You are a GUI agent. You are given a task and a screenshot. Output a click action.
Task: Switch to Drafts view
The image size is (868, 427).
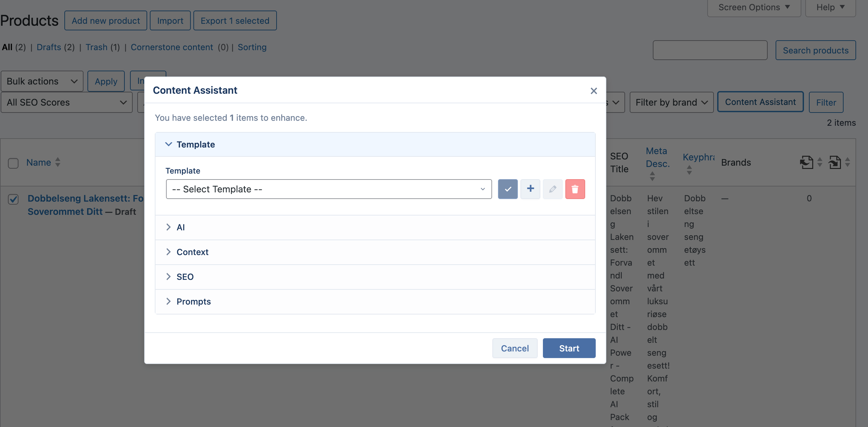[49, 47]
